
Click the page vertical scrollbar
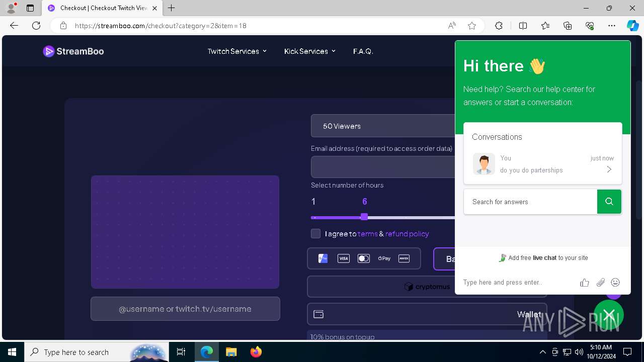point(639,150)
